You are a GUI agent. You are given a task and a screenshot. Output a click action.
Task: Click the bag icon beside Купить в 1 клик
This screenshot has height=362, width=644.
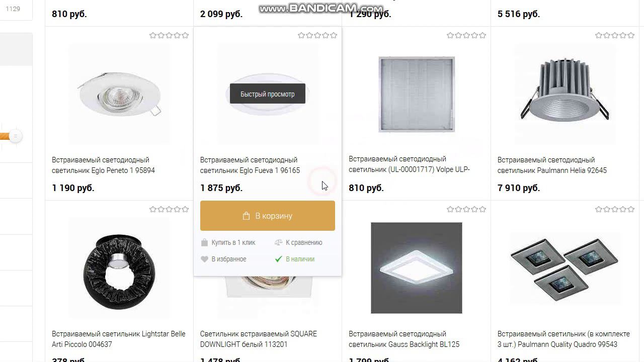[204, 242]
